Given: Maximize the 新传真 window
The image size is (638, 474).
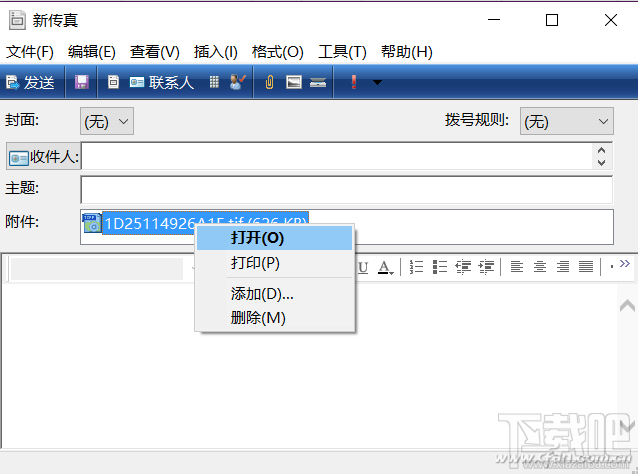Looking at the screenshot, I should [552, 20].
